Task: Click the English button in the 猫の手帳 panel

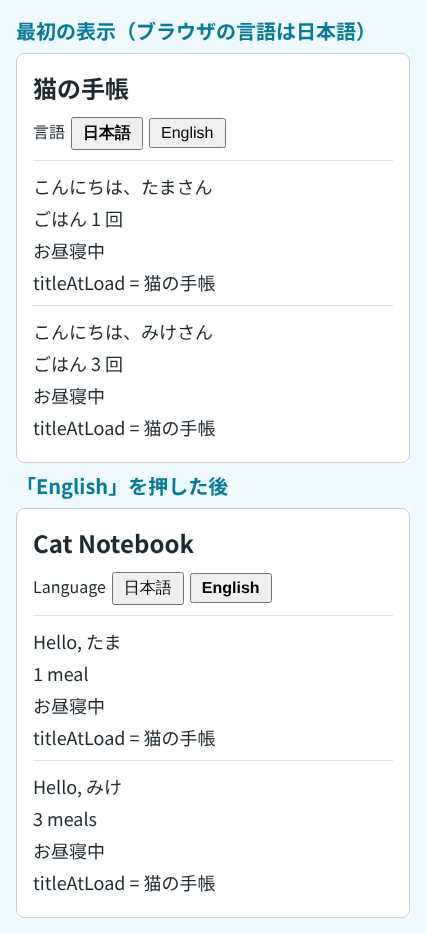Action: pyautogui.click(x=187, y=133)
